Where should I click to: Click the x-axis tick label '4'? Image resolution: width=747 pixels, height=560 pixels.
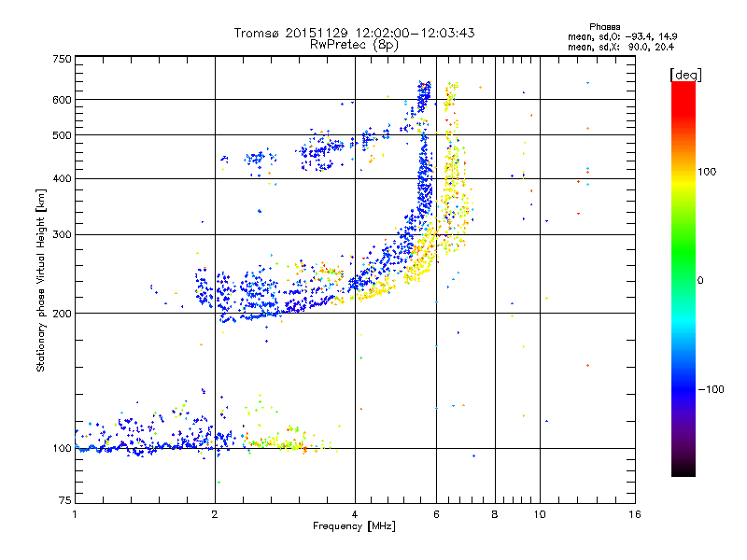[355, 514]
